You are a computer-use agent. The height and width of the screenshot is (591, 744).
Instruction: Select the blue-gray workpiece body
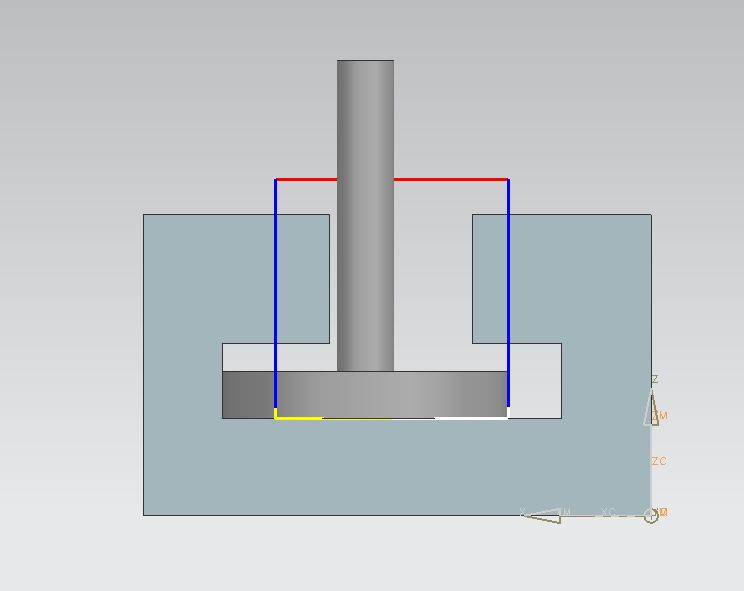tap(397, 465)
